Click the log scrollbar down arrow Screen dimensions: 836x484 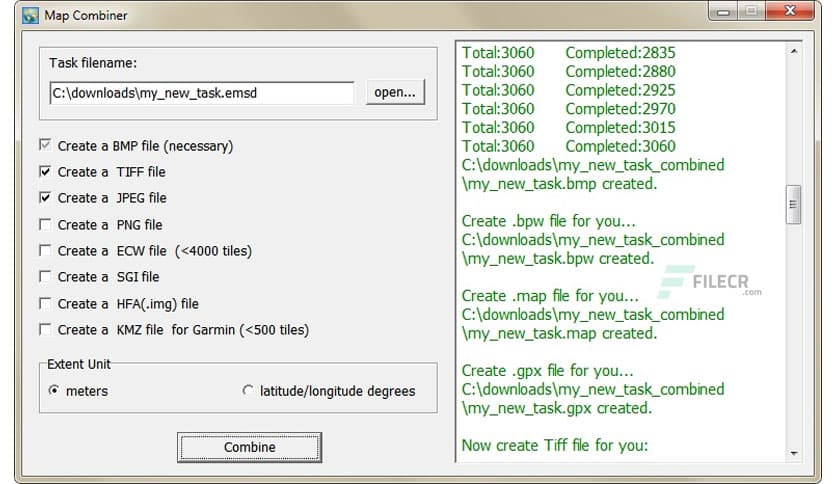(794, 453)
